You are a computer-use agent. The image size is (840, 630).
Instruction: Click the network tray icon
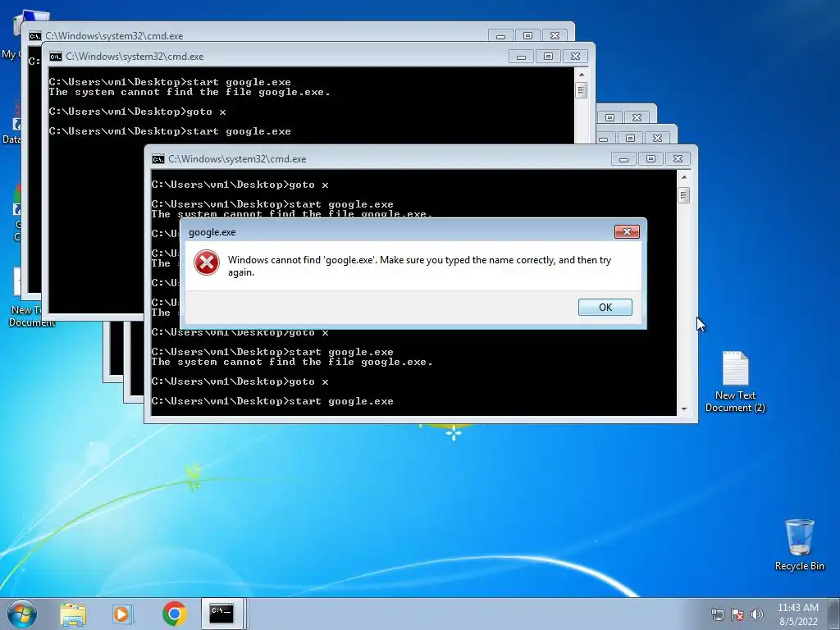click(x=717, y=614)
